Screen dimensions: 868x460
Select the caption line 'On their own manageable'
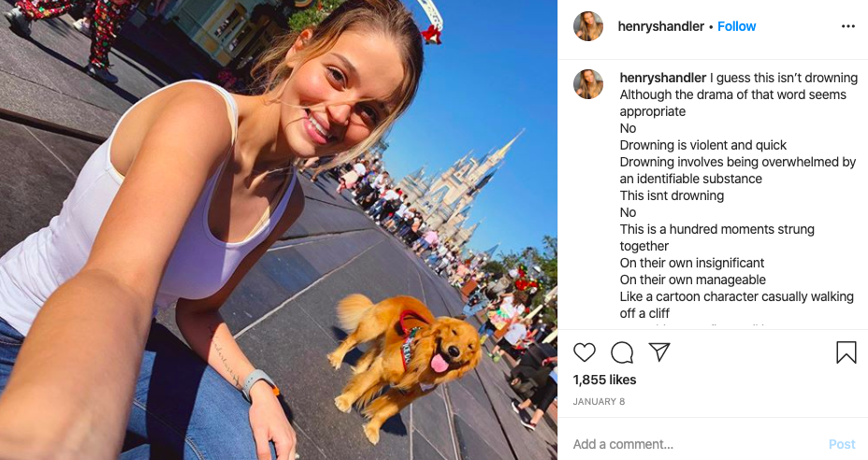pyautogui.click(x=692, y=280)
